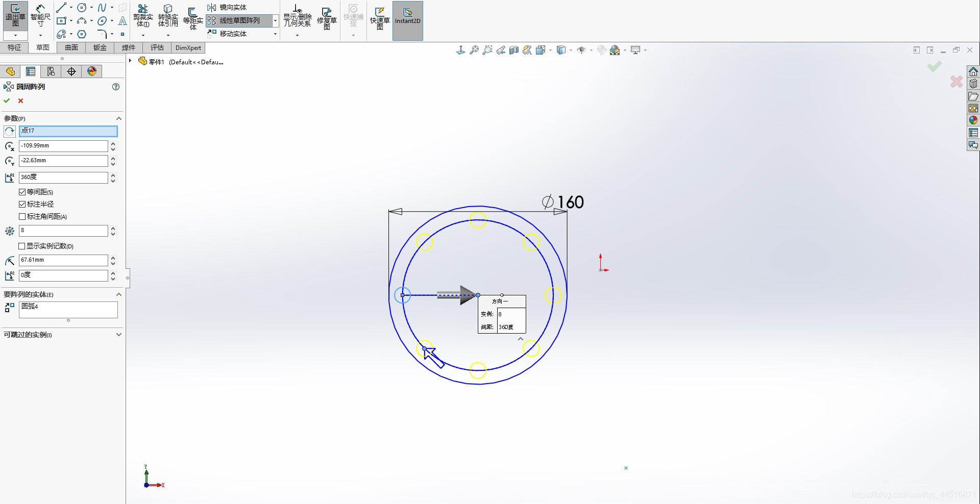Click Rapid Sketch (快速草图)
This screenshot has height=504, width=980.
(x=380, y=18)
